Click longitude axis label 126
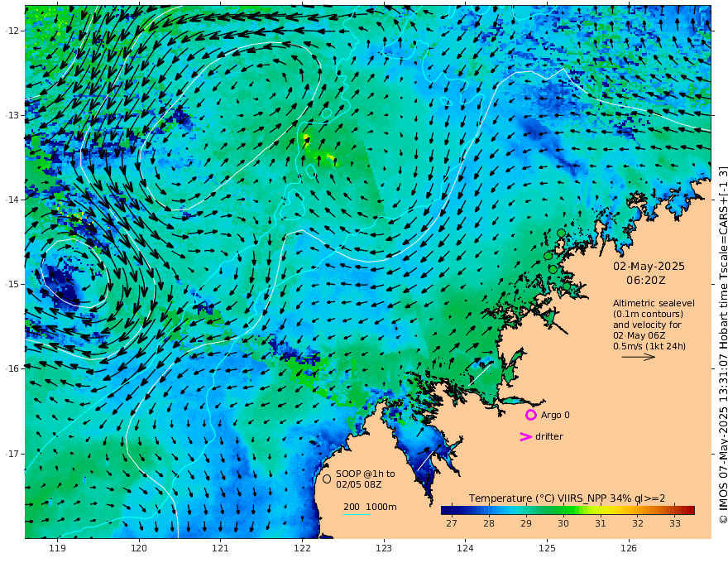The width and height of the screenshot is (728, 563). [x=629, y=548]
